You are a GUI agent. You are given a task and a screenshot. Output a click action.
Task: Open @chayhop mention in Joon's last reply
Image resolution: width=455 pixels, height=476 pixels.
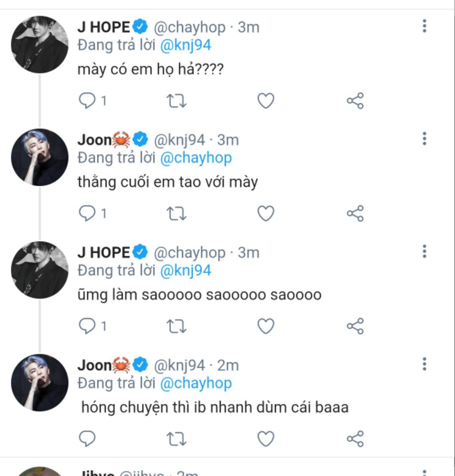196,383
